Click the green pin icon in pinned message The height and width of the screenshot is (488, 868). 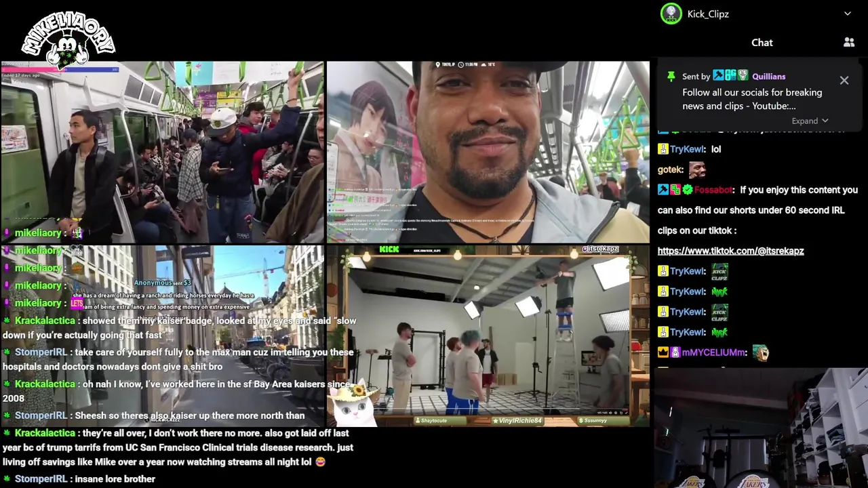pos(671,76)
